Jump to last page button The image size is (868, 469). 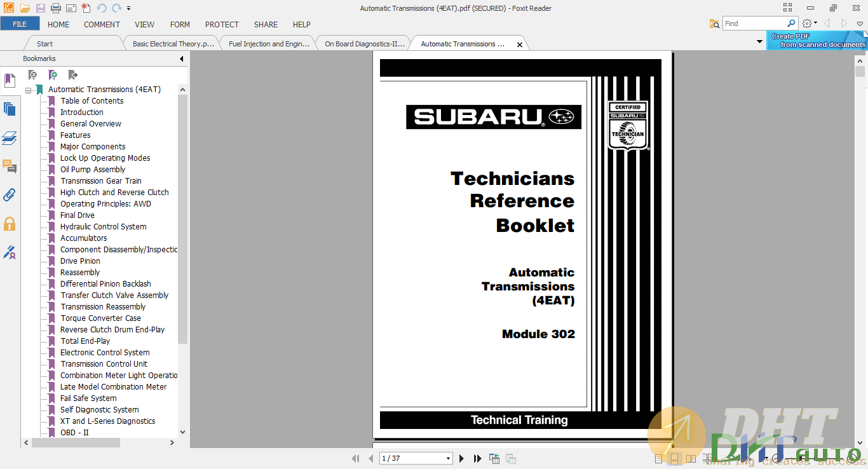(478, 458)
